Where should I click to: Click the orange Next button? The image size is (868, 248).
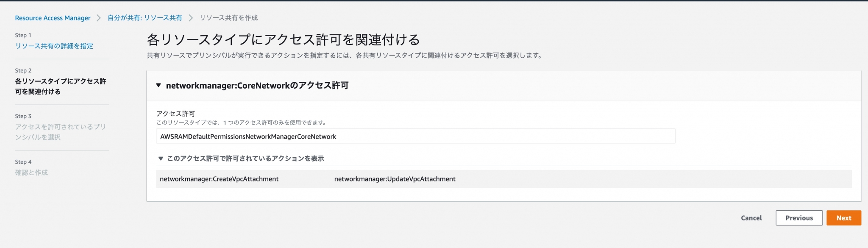tap(844, 218)
